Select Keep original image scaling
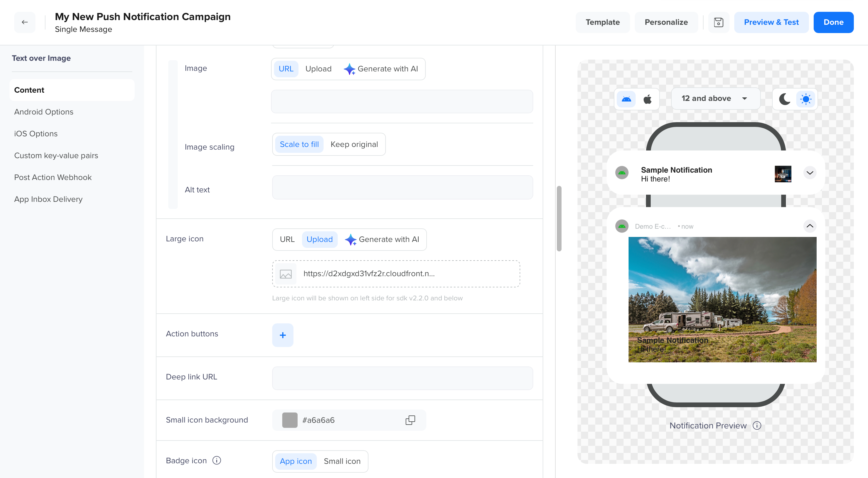Screen dimensions: 868x478 click(x=354, y=144)
